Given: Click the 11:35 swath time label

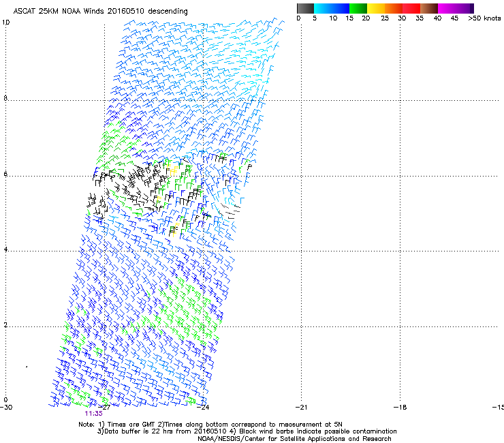Looking at the screenshot, I should (93, 414).
